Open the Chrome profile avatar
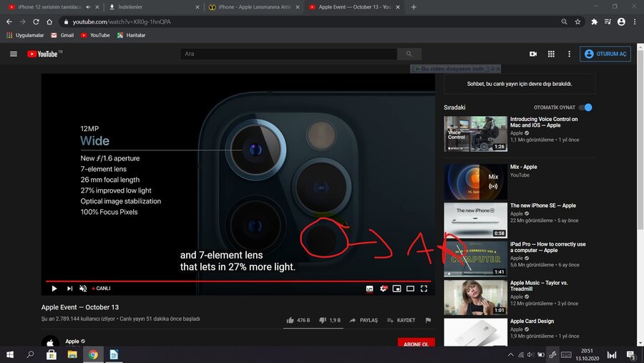644x363 pixels. click(x=621, y=21)
